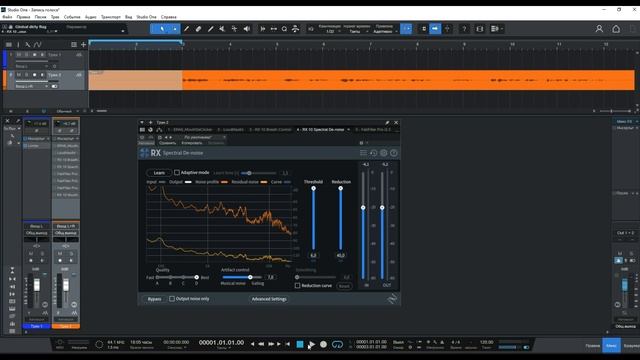Solo Трек 2 in track list
The height and width of the screenshot is (360, 640).
pos(27,75)
